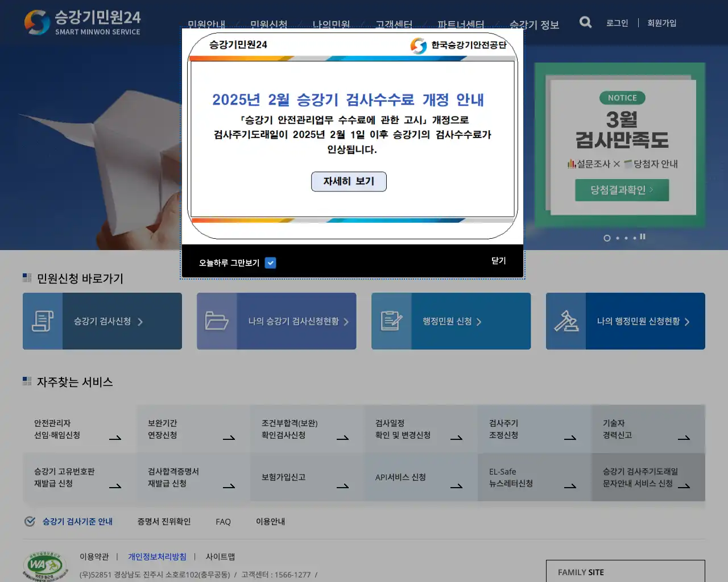Click the 승강기민원24 logo at top left

82,22
